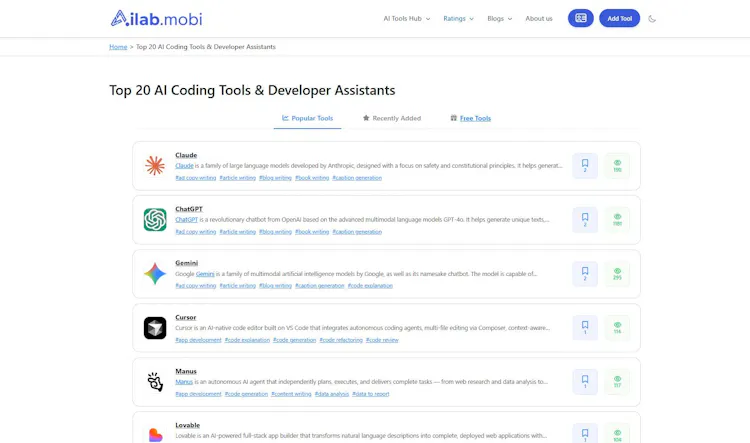Bookmark the Manus tool
This screenshot has width=750, height=443.
tap(585, 382)
